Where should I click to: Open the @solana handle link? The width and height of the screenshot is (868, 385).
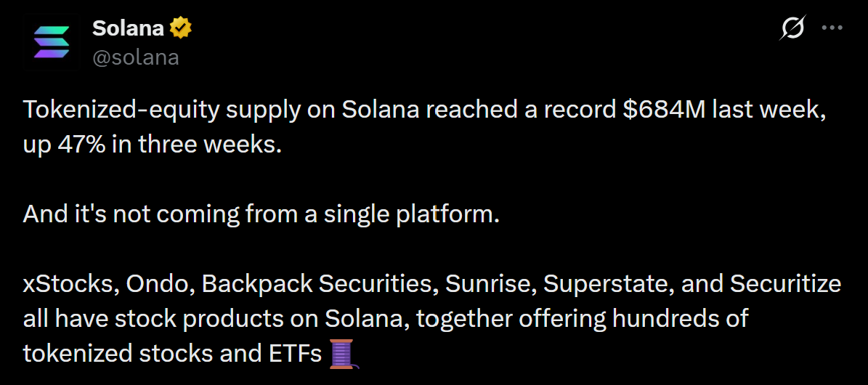click(x=136, y=57)
